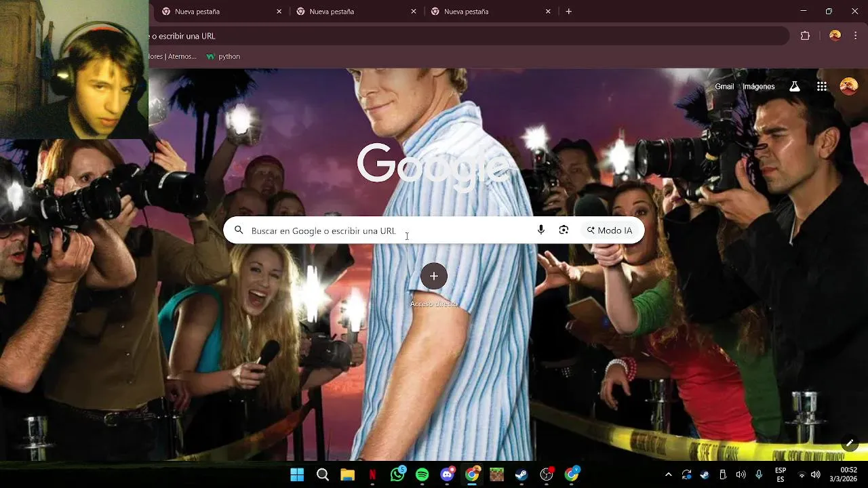868x488 pixels.
Task: Click the magnifier icon in the search box
Action: coord(239,230)
